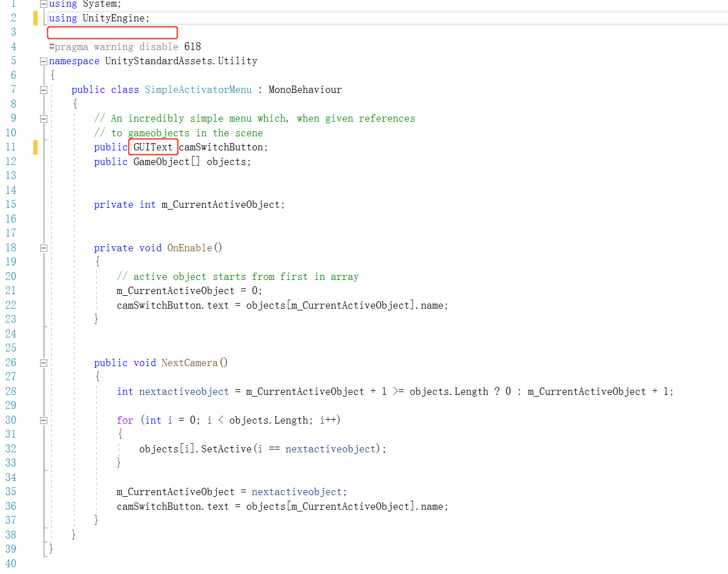Image resolution: width=728 pixels, height=574 pixels.
Task: Click the empty red box below UnityEngine
Action: pos(112,33)
